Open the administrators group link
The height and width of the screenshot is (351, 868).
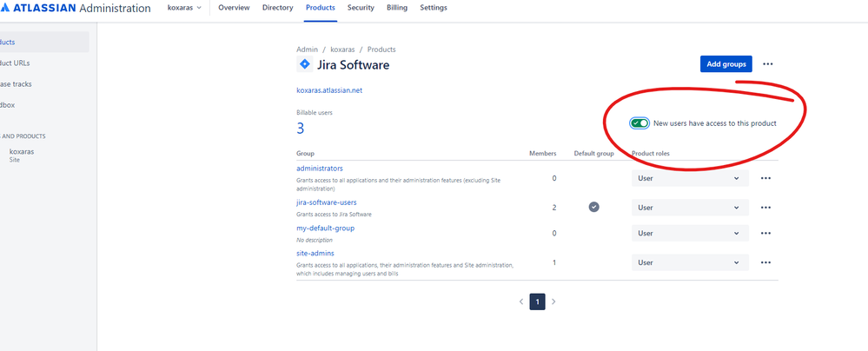(320, 169)
